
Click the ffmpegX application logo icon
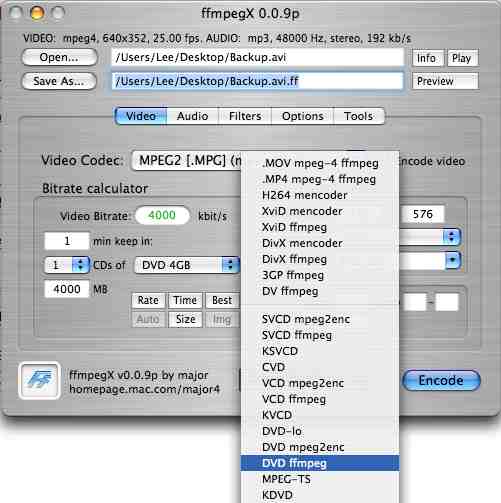(40, 380)
